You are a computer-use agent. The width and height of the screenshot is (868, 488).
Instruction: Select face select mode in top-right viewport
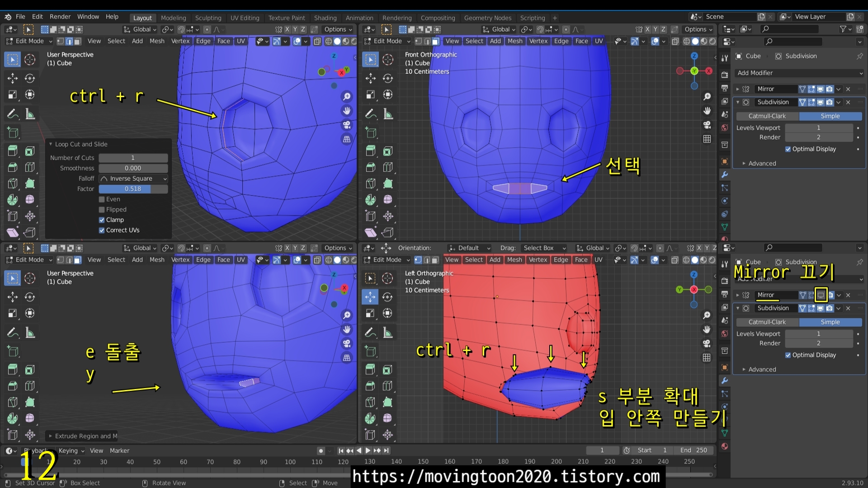[436, 41]
